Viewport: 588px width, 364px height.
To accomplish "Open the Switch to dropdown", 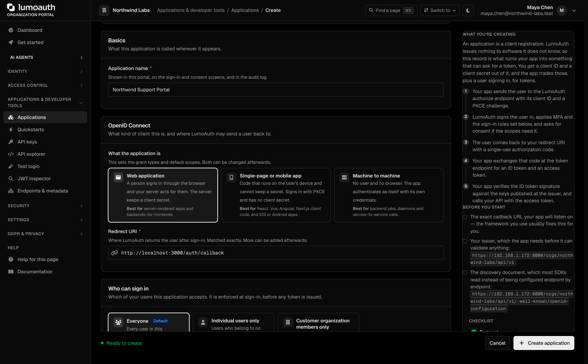I will 440,10.
